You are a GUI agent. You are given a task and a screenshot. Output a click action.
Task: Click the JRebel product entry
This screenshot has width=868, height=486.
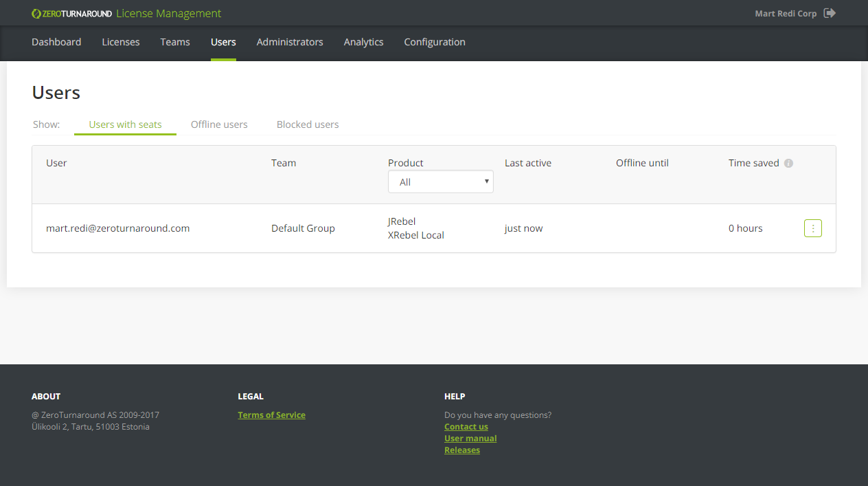402,221
